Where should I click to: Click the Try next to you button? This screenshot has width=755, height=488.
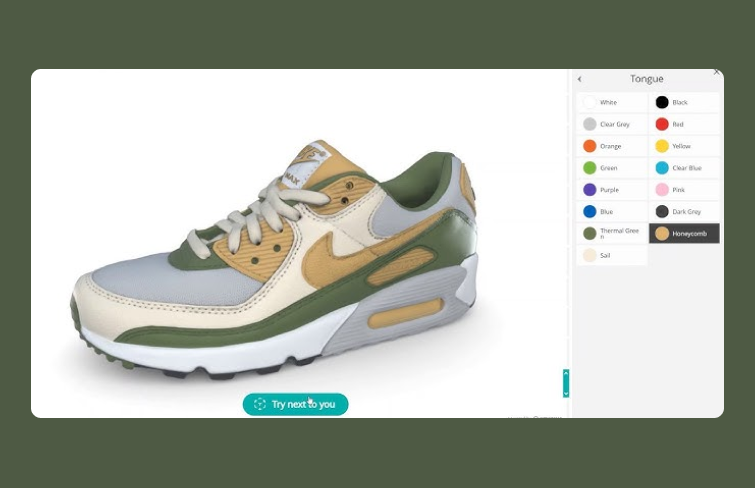[x=295, y=404]
